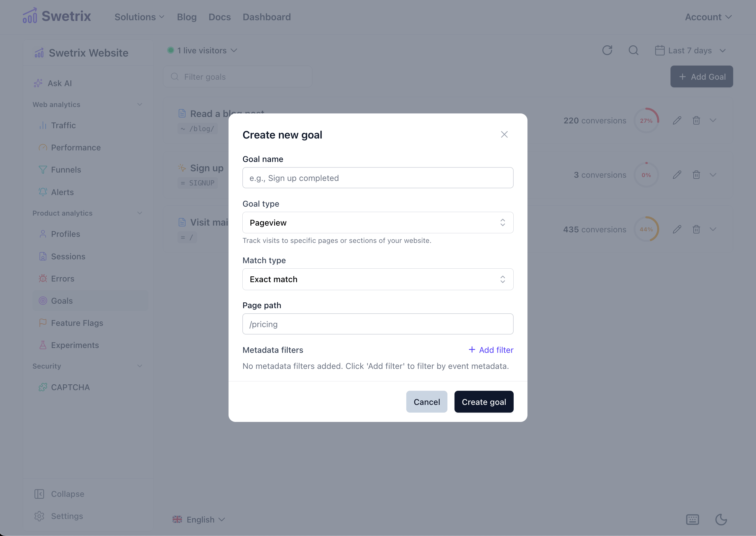
Task: Open the keyboard shortcuts icon
Action: [x=692, y=519]
